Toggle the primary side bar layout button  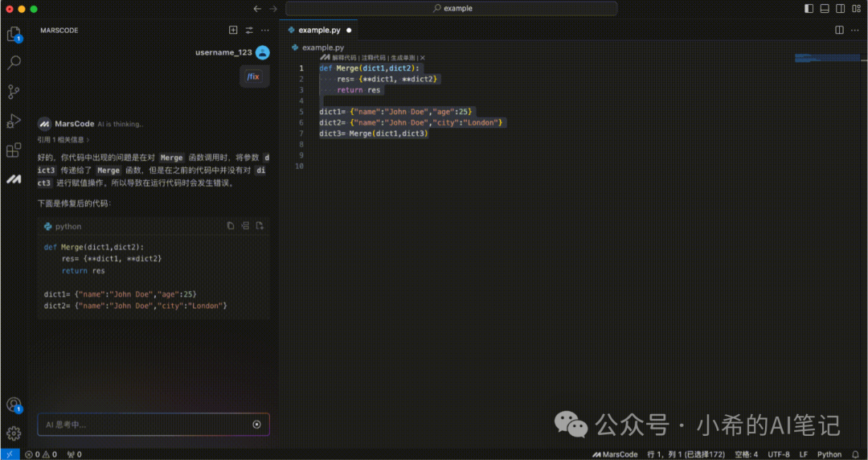pos(809,9)
